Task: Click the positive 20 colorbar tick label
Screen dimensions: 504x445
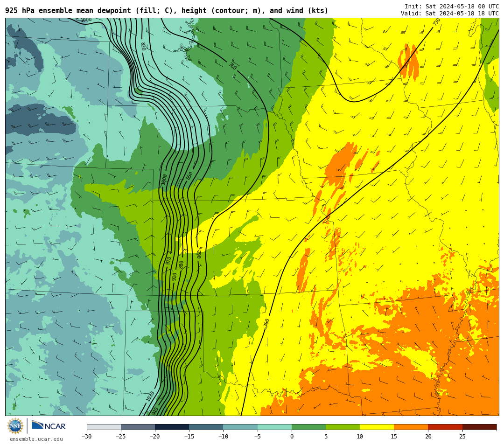Action: pyautogui.click(x=428, y=436)
